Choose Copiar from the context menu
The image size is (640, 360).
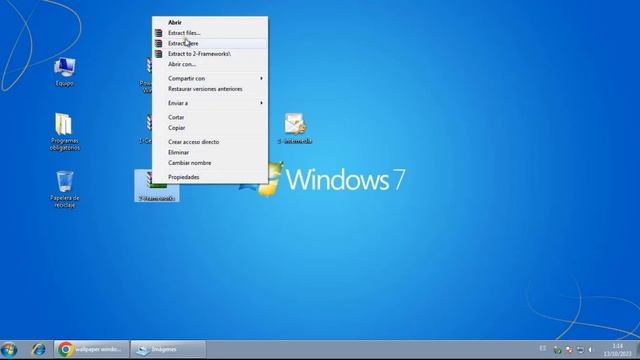[210, 128]
